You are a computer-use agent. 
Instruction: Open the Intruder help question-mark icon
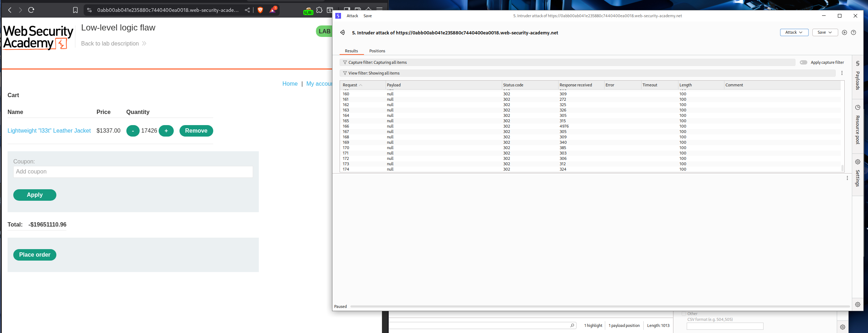854,33
